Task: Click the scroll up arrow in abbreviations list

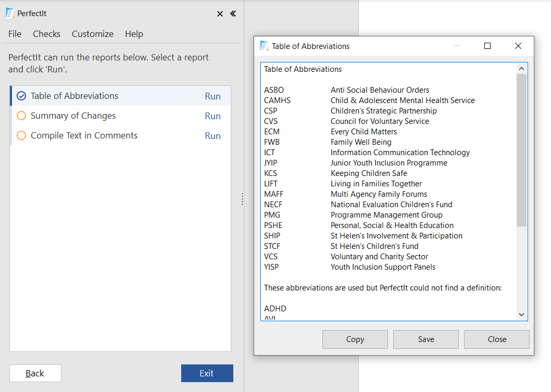Action: pos(521,69)
